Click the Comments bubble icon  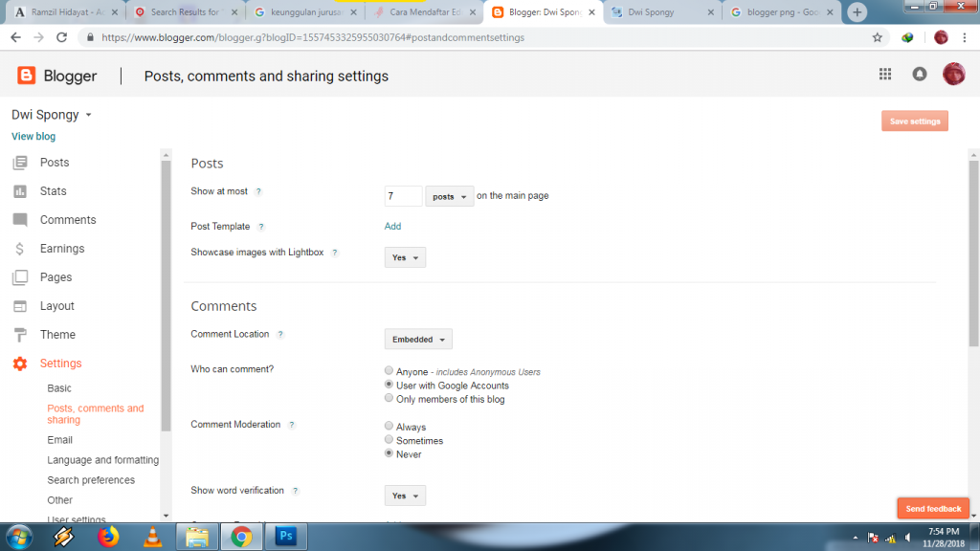(x=20, y=220)
